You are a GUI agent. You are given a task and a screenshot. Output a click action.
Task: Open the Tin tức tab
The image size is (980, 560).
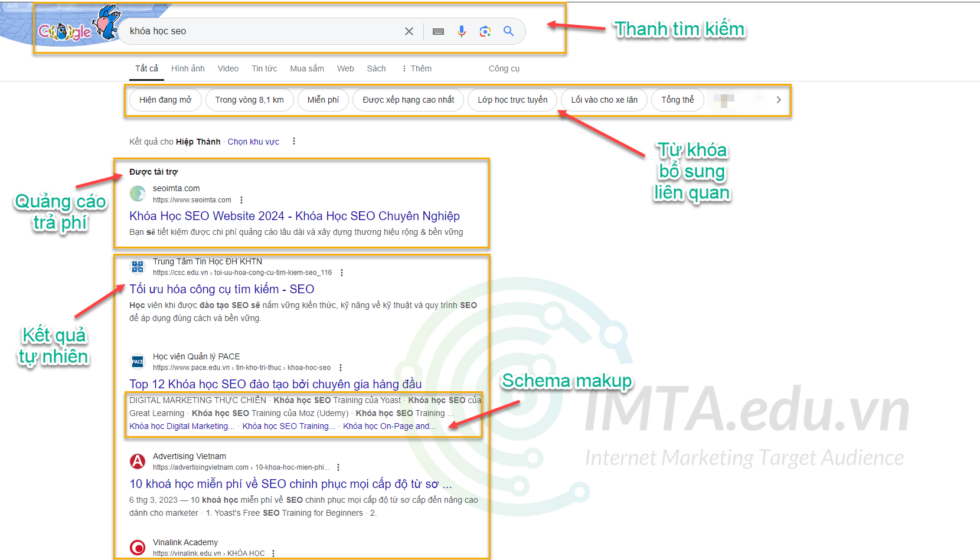(x=264, y=68)
